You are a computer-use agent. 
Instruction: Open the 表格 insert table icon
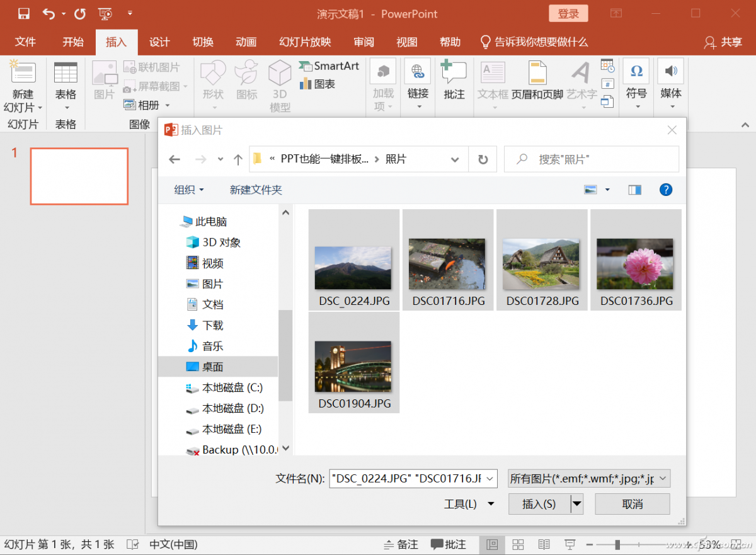click(66, 73)
